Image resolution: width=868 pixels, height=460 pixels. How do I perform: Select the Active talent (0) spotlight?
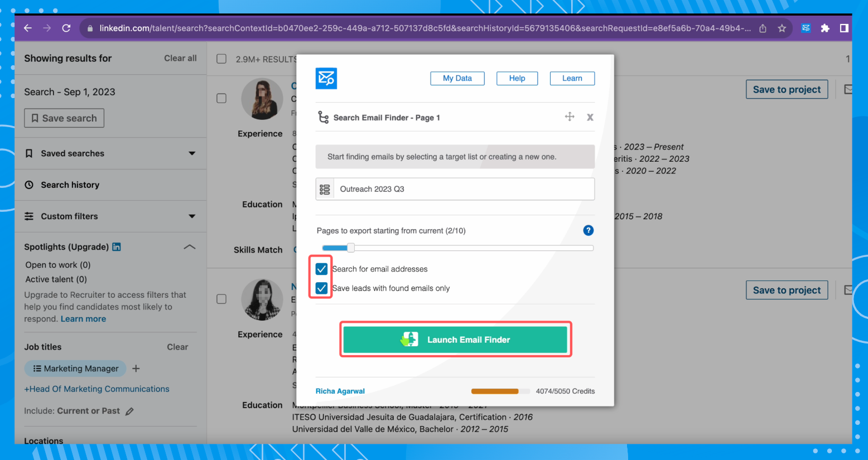(56, 279)
